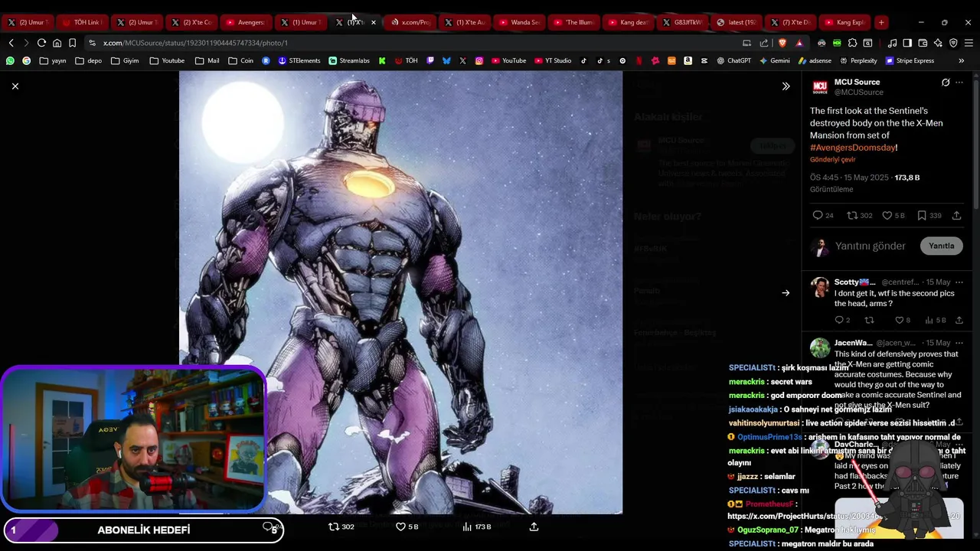The height and width of the screenshot is (551, 980).
Task: Share via the bottom bar share icon
Action: tap(534, 527)
